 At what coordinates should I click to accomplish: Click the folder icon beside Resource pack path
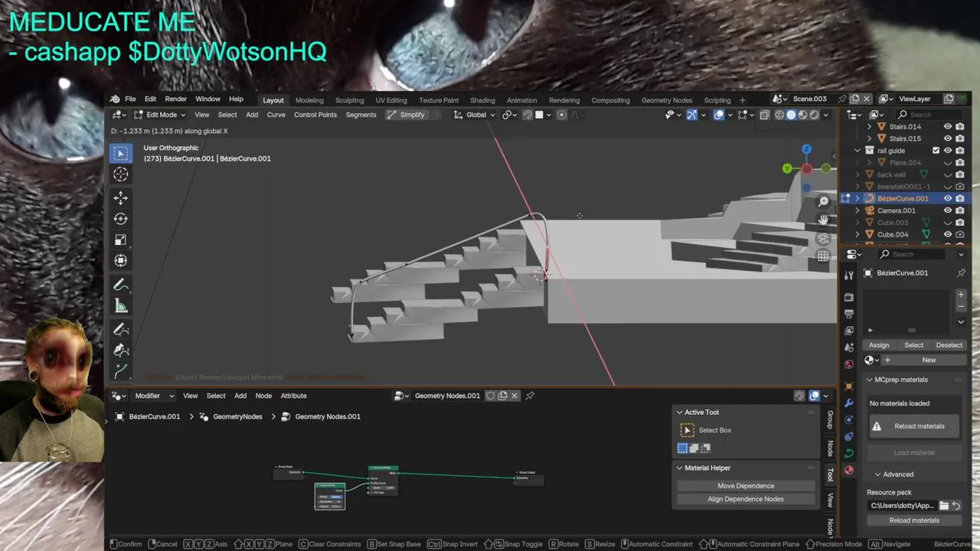(x=944, y=506)
